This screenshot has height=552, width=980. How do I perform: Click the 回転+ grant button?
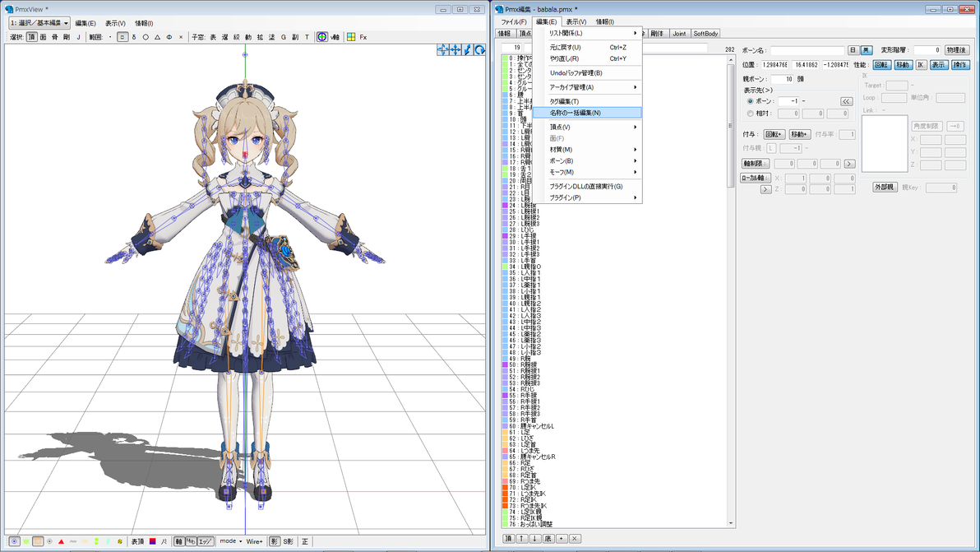[774, 134]
